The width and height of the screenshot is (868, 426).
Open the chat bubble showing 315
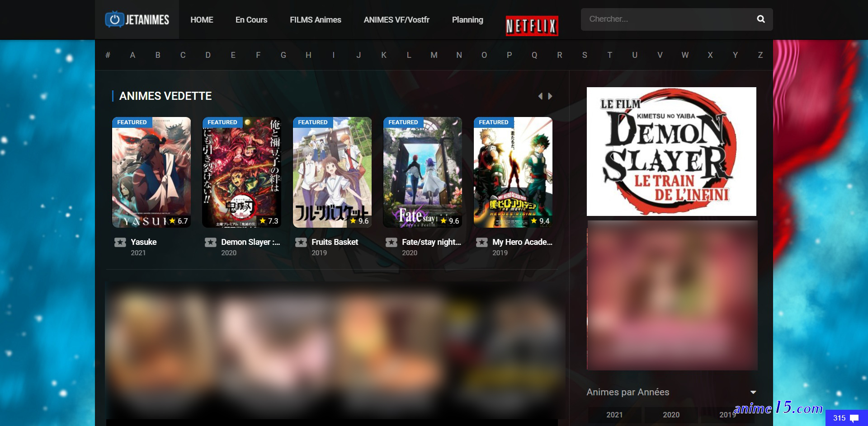[846, 418]
